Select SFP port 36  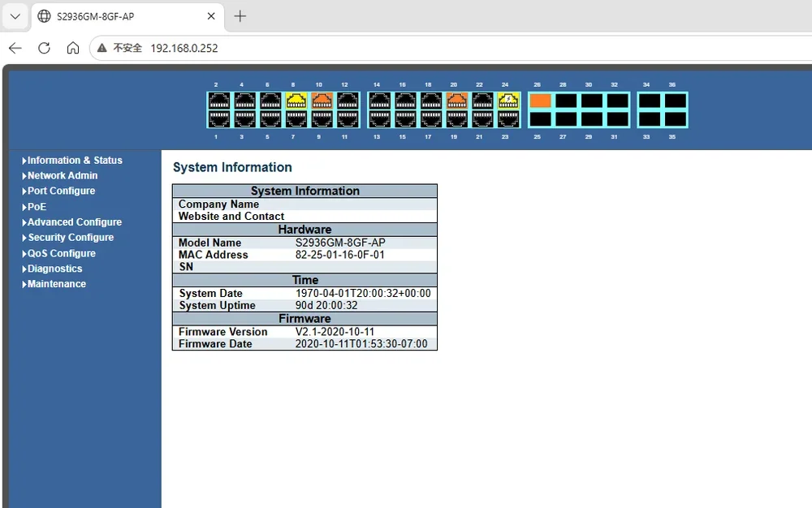(676, 101)
